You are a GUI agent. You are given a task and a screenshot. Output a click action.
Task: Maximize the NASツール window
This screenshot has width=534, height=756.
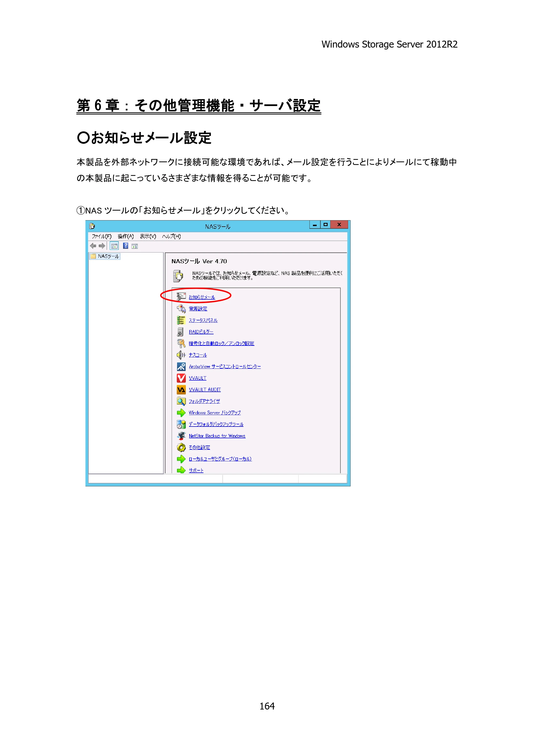[325, 224]
